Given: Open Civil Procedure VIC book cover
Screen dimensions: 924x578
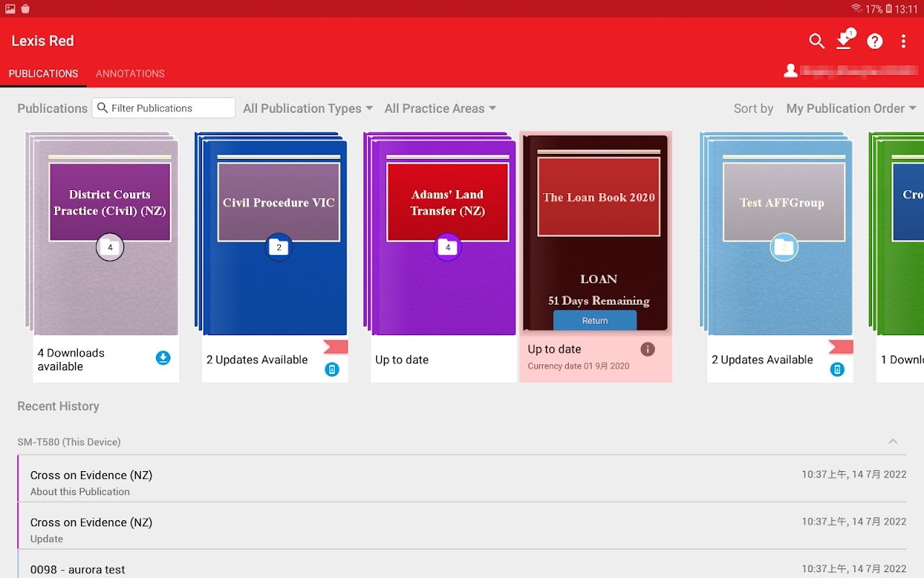Looking at the screenshot, I should (271, 233).
